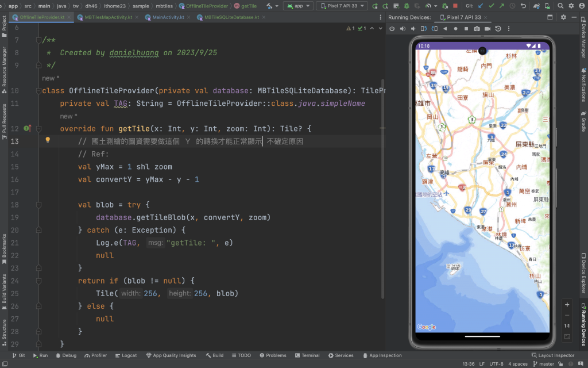Open the Profiler tool window
The image size is (588, 368).
[95, 355]
